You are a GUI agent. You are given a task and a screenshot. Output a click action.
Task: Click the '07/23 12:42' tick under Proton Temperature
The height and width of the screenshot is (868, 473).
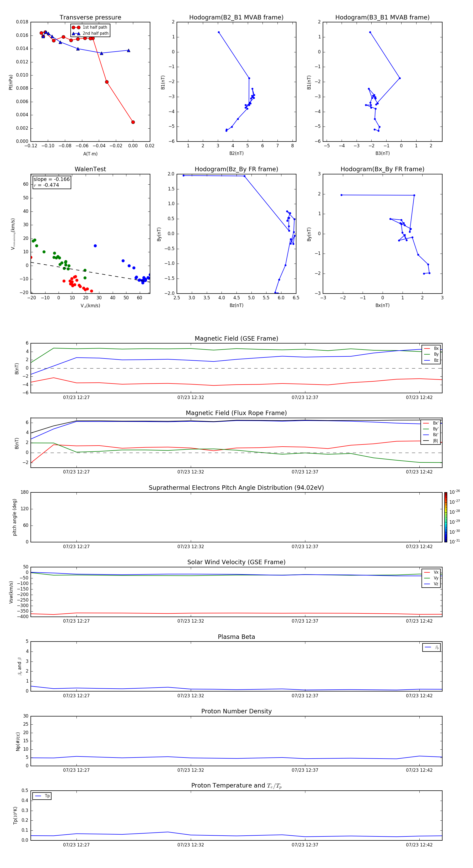click(x=419, y=845)
